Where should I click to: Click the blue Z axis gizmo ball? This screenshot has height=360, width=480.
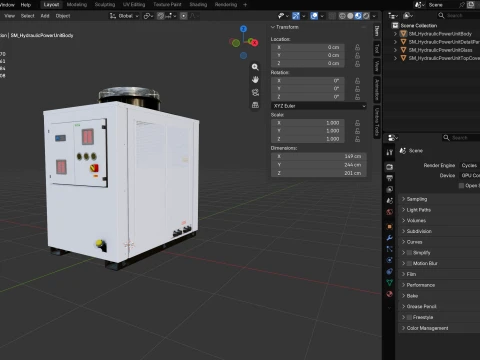coord(243,29)
